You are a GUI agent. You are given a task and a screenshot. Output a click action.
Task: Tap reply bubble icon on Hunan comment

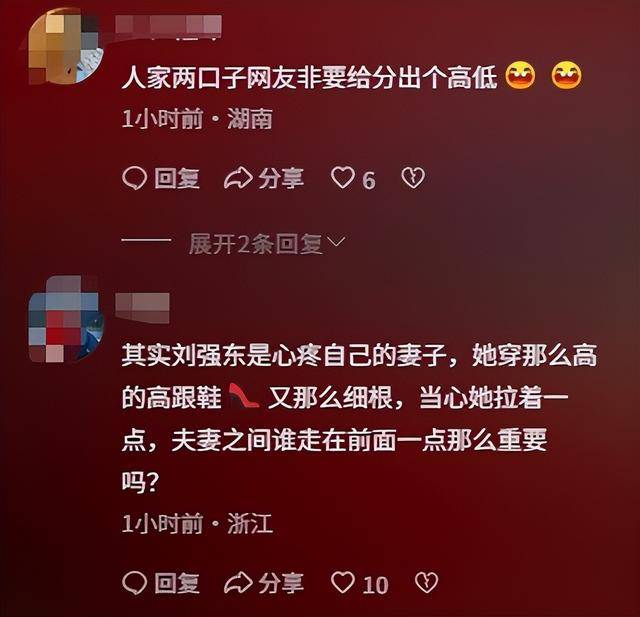click(x=134, y=178)
